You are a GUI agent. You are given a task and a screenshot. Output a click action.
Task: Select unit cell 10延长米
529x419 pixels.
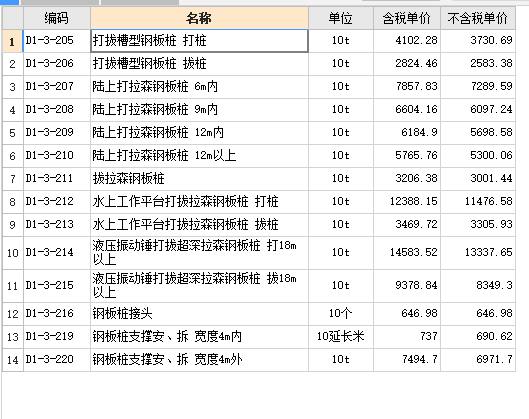click(x=341, y=337)
